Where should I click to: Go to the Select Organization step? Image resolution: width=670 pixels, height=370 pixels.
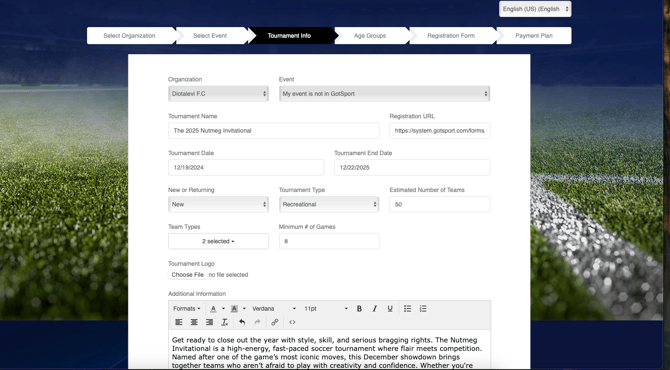(x=129, y=35)
